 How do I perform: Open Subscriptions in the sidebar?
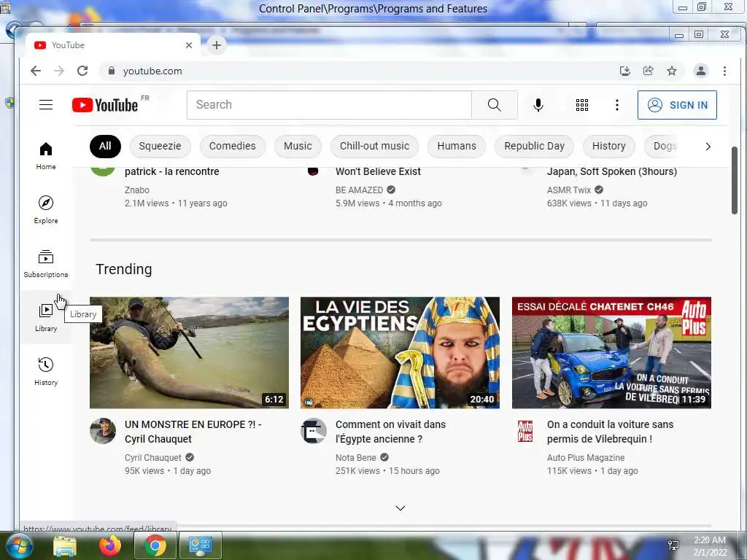[x=46, y=263]
